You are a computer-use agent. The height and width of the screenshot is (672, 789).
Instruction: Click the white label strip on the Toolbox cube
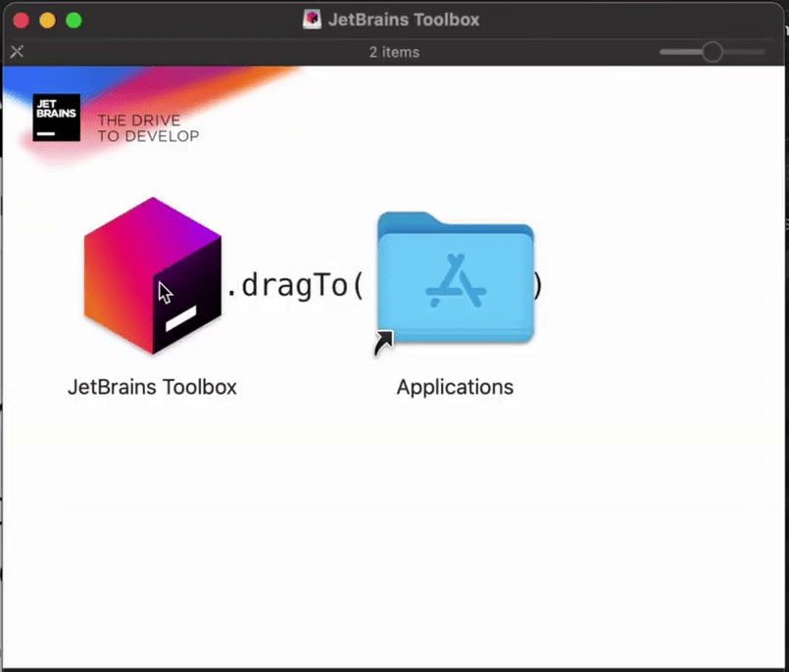(182, 318)
